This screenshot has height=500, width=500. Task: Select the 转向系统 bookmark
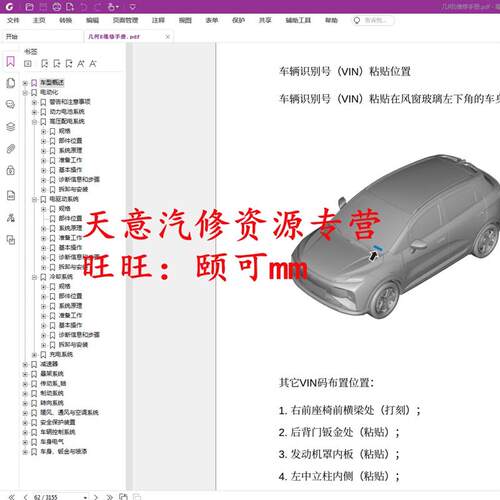coord(52,403)
